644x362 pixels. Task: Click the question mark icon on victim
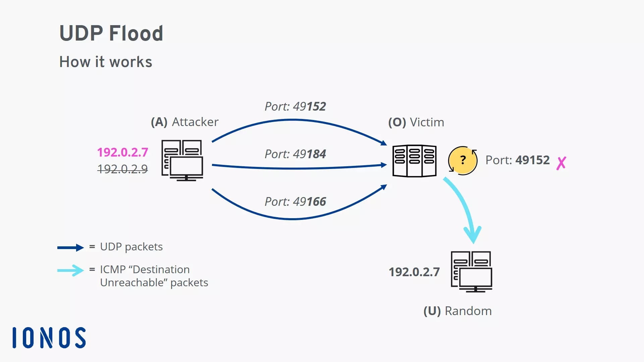tap(463, 160)
